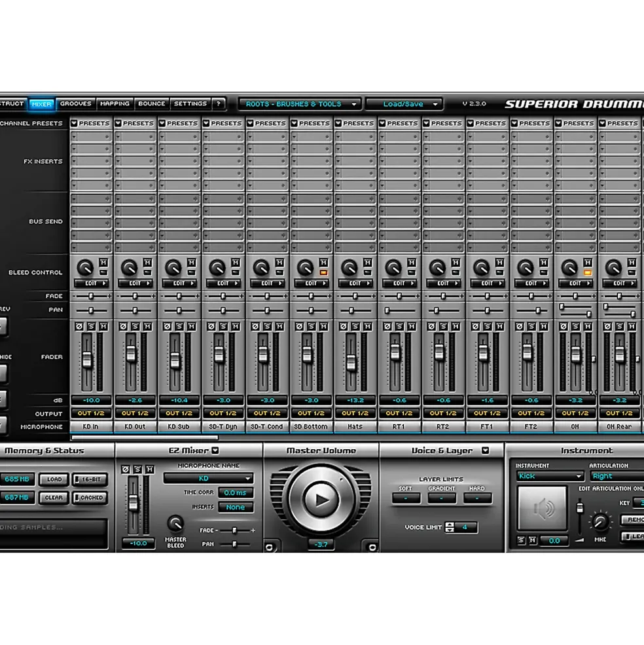
Task: Click the OUT 1/2 output on the Hats channel
Action: [355, 413]
